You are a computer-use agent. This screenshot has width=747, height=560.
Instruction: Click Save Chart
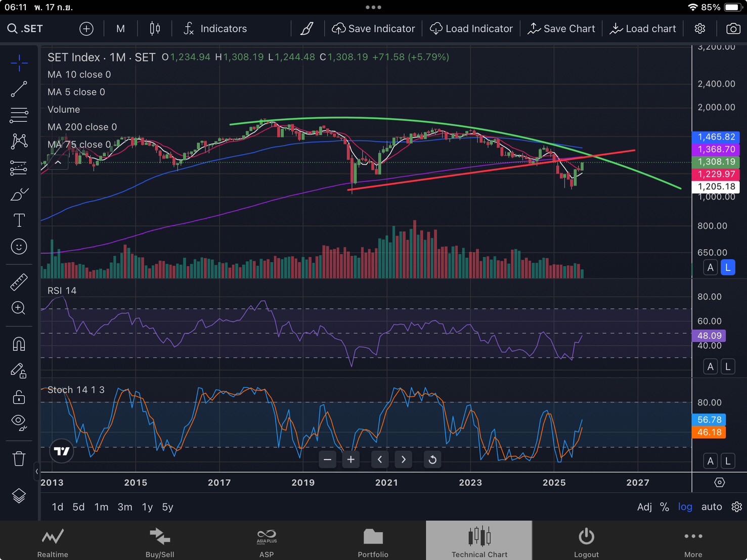tap(561, 29)
